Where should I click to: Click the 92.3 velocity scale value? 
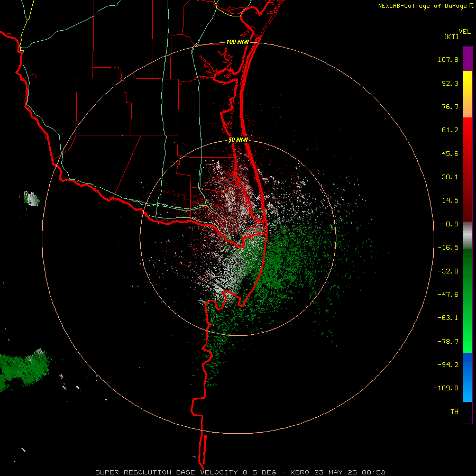coord(450,83)
